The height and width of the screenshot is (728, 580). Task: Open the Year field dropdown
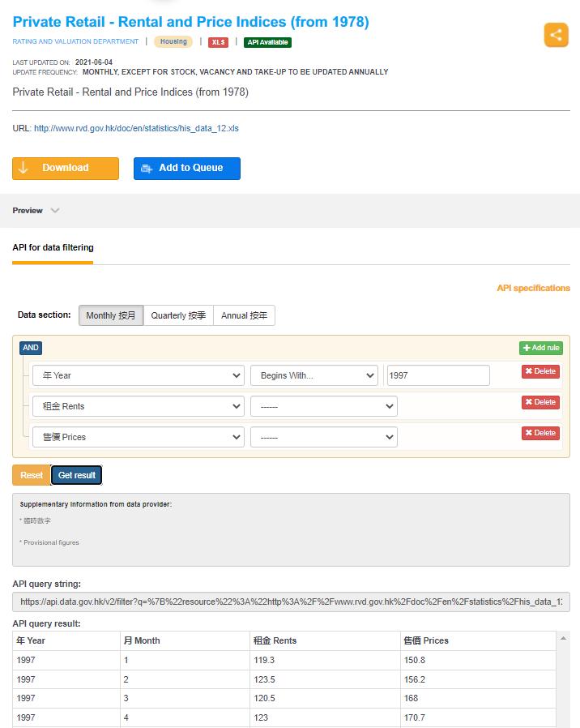pyautogui.click(x=138, y=375)
